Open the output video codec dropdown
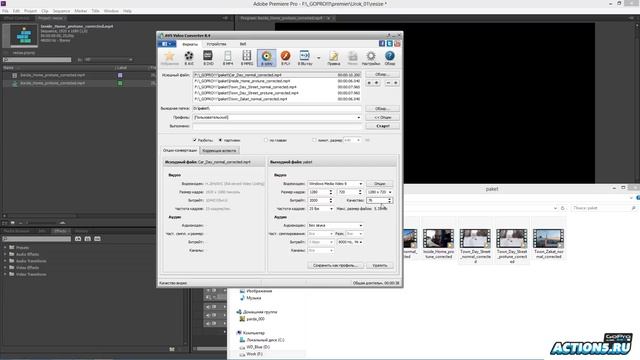Image resolution: width=640 pixels, height=360 pixels. click(x=335, y=184)
